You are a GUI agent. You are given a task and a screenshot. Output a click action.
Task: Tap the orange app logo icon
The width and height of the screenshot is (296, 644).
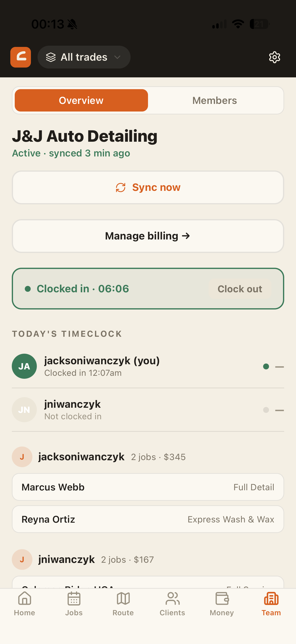pos(20,57)
